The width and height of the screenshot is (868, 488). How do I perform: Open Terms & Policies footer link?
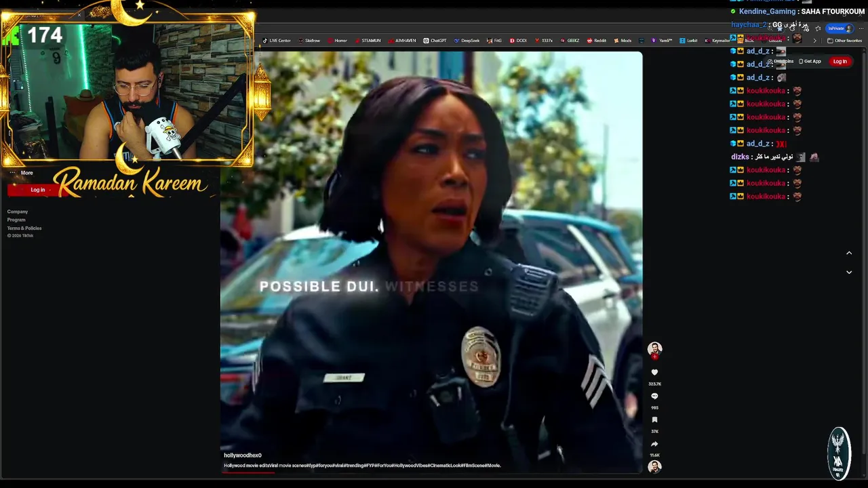[24, 228]
